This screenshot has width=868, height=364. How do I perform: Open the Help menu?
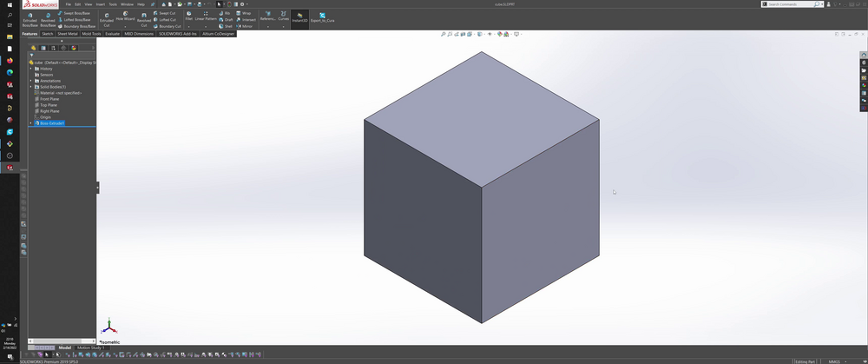(x=141, y=3)
